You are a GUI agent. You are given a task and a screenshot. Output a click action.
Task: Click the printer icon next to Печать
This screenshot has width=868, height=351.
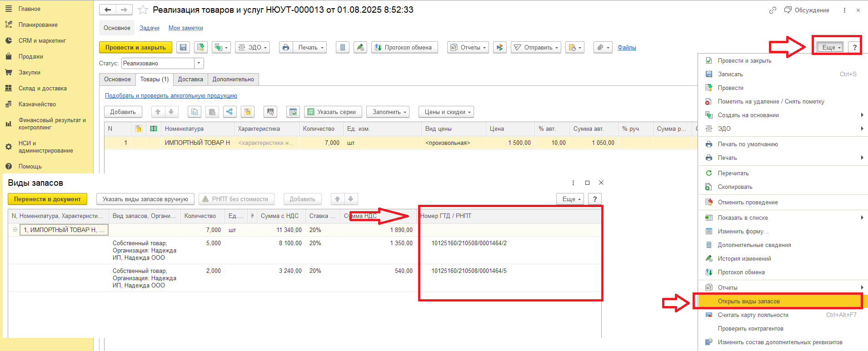(x=285, y=48)
